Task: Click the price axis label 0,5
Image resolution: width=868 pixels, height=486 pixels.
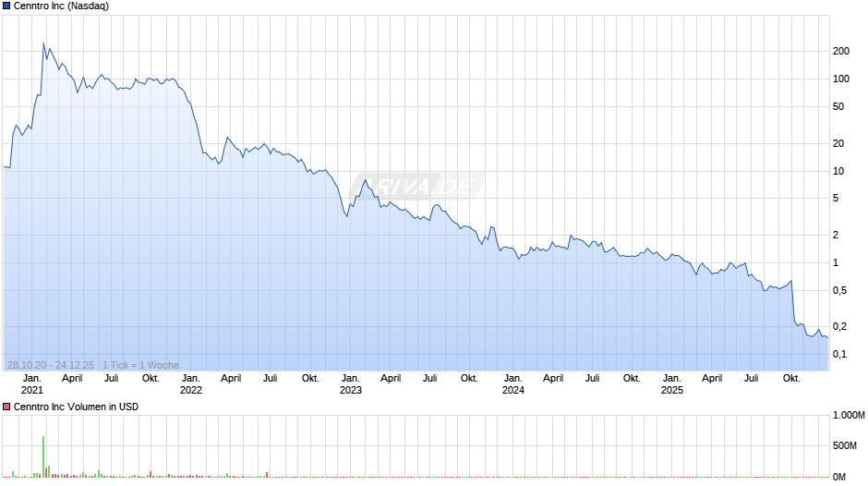Action: 839,290
